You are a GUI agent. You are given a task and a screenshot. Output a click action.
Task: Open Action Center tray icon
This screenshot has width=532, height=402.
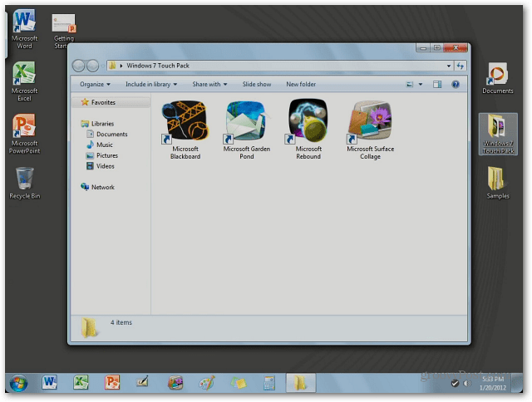point(455,384)
